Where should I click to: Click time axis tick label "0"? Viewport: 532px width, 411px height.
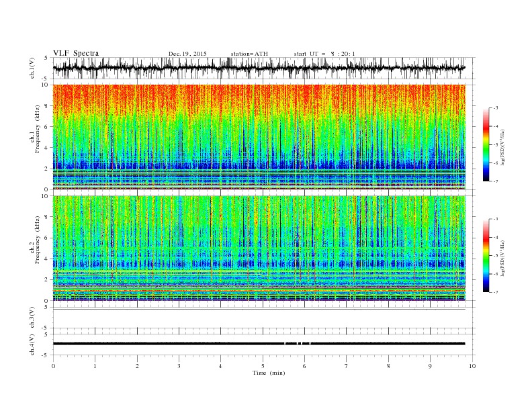point(53,366)
